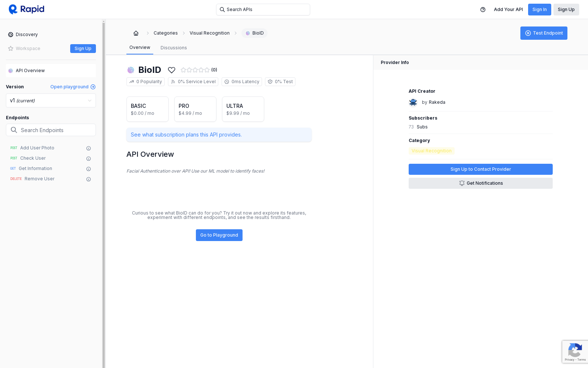Open the subscription plans link
Image resolution: width=588 pixels, height=368 pixels.
(219, 135)
